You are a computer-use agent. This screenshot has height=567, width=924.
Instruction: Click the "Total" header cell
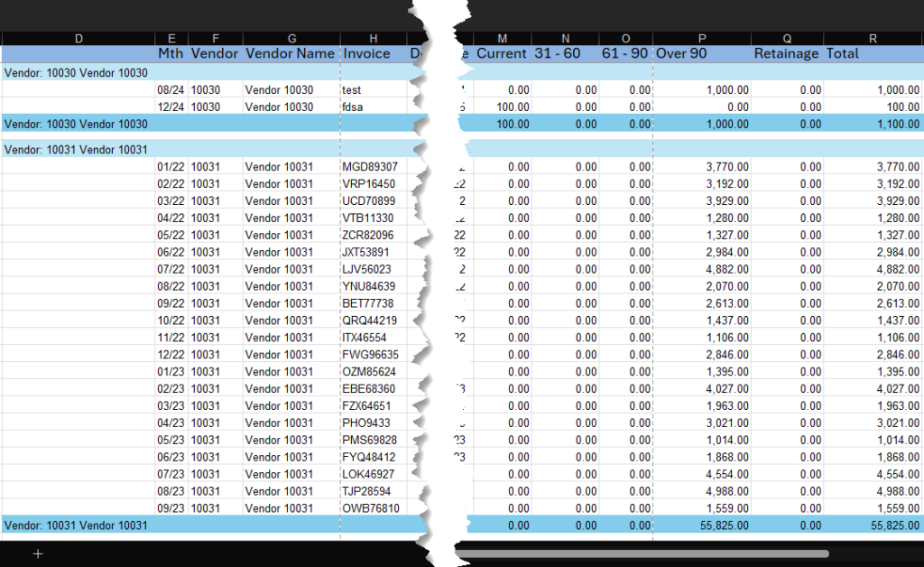click(x=873, y=53)
